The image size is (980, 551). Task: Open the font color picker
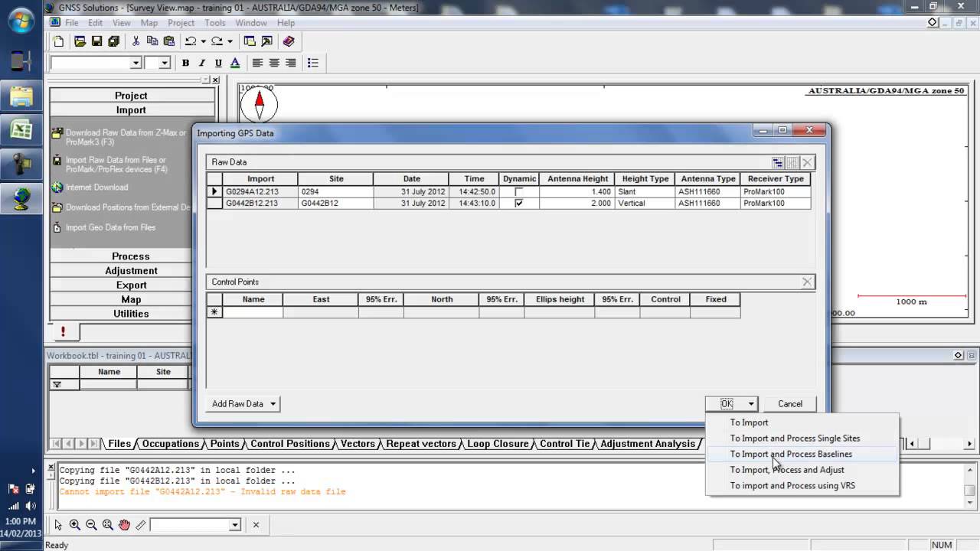click(x=235, y=63)
